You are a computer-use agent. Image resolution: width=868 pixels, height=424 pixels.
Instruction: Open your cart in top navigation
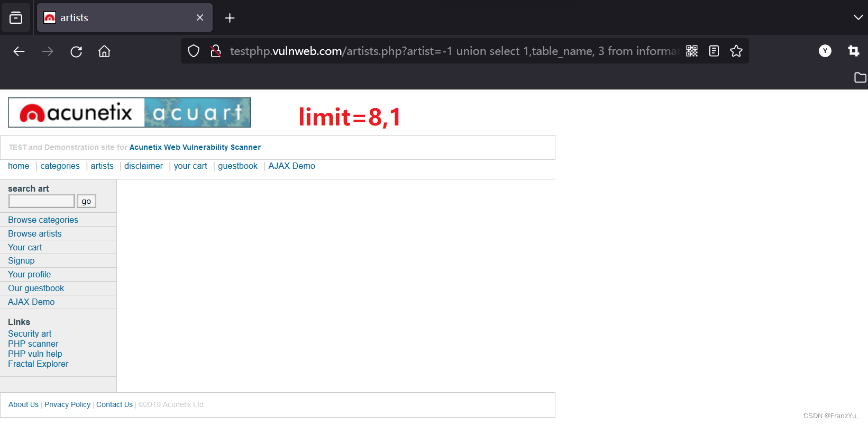190,166
